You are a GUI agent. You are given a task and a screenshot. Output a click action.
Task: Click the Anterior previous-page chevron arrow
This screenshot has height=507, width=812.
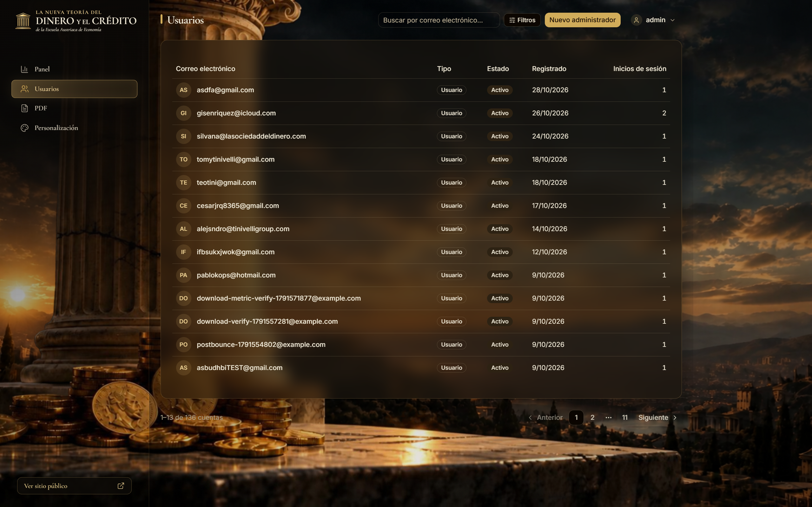pos(530,418)
